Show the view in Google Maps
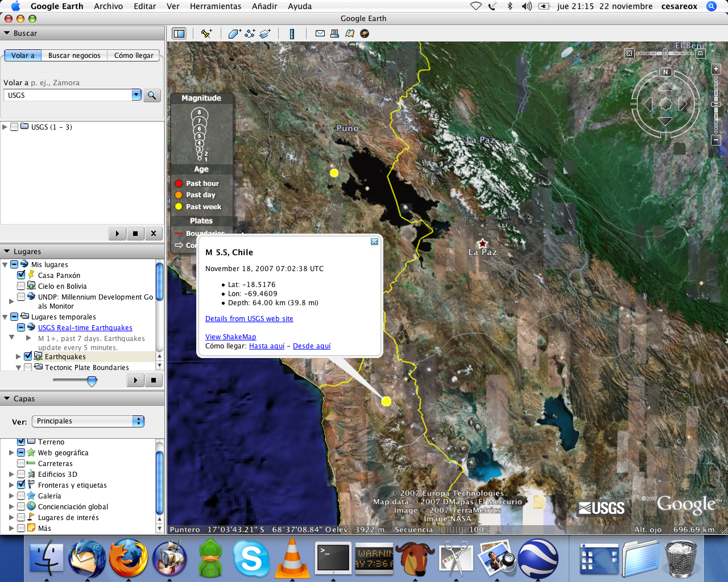This screenshot has width=728, height=582. (350, 34)
